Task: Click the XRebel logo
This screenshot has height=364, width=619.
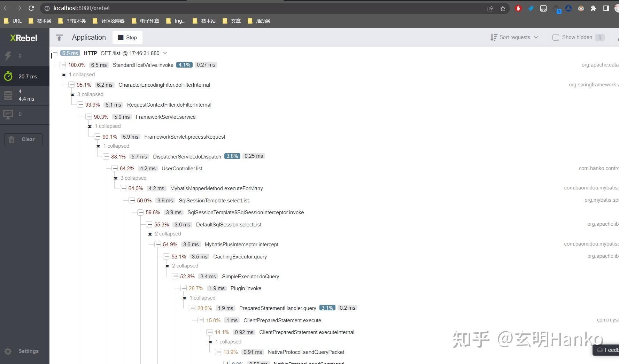Action: point(24,38)
